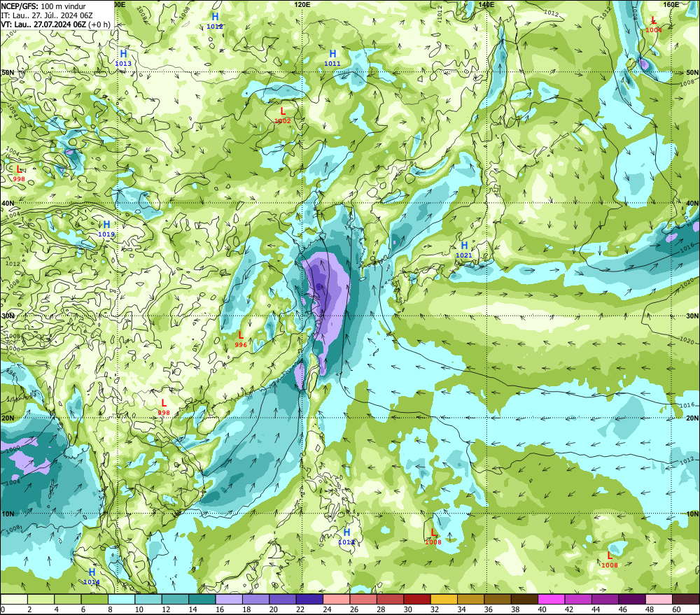Click the deep purple legend swatch labeled 46
This screenshot has width=700, height=615.
click(631, 599)
